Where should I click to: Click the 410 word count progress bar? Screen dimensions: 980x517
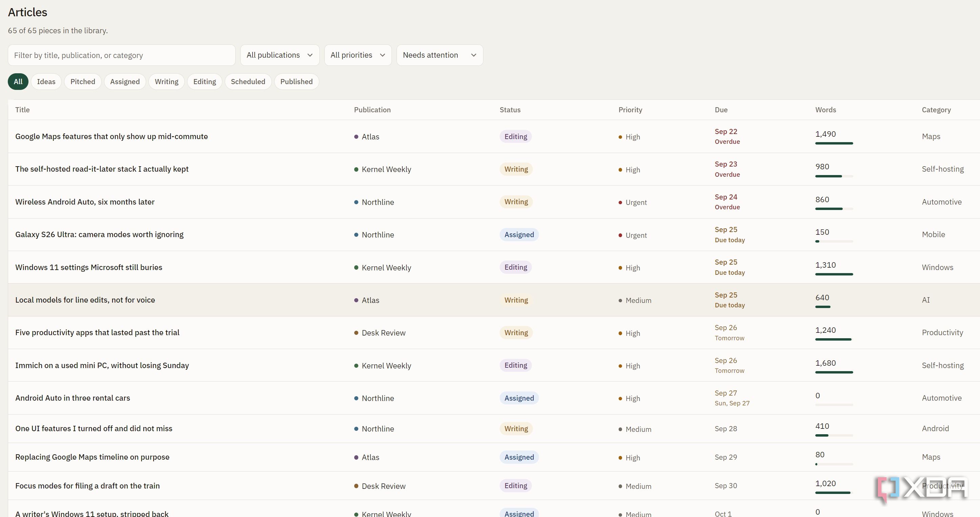click(x=834, y=435)
